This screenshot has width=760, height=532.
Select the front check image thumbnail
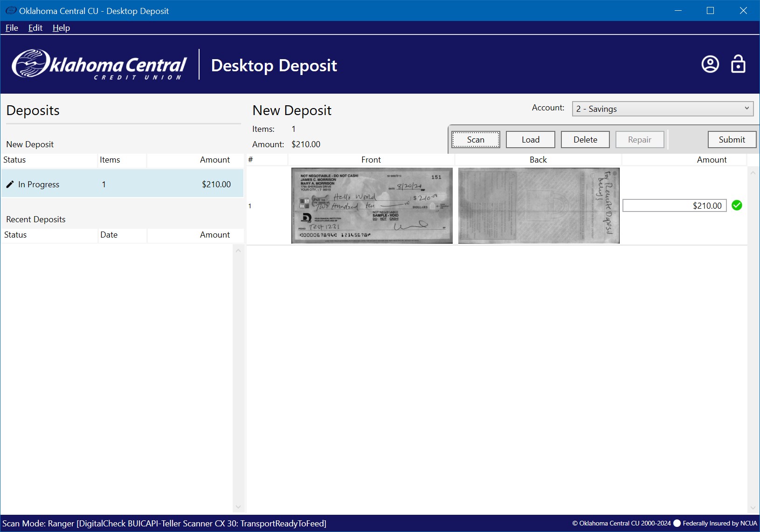click(x=372, y=205)
